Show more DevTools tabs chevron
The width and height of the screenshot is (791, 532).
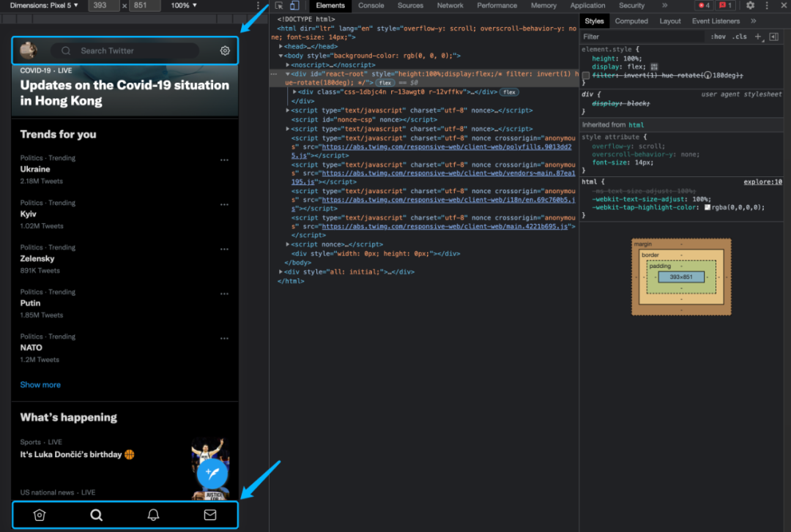[664, 6]
